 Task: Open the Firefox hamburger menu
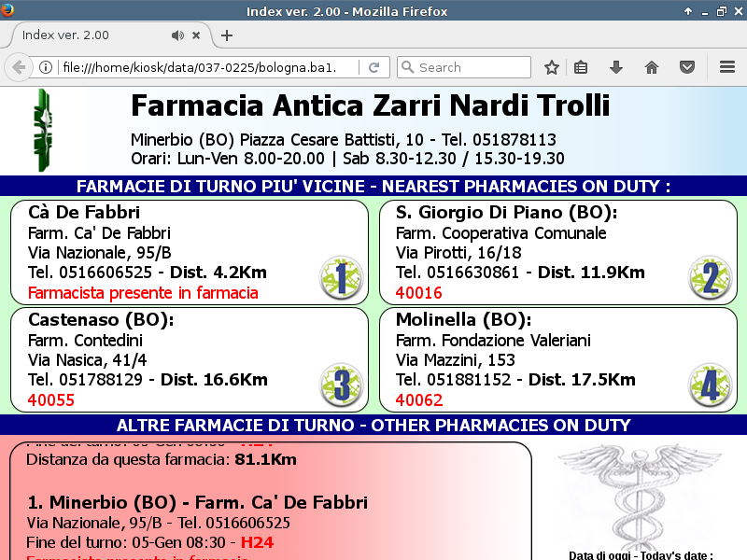[727, 67]
